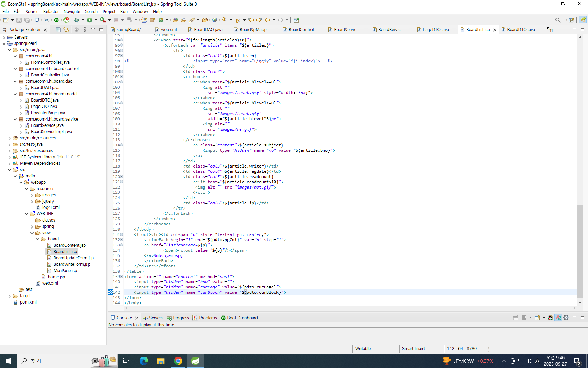Click the Boot Dashboard power icon in toolbar

pos(56,20)
